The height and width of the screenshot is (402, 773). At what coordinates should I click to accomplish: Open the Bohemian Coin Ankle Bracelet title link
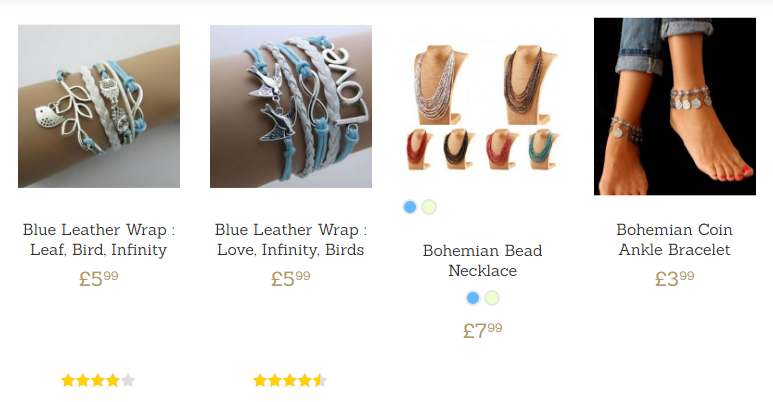point(675,240)
